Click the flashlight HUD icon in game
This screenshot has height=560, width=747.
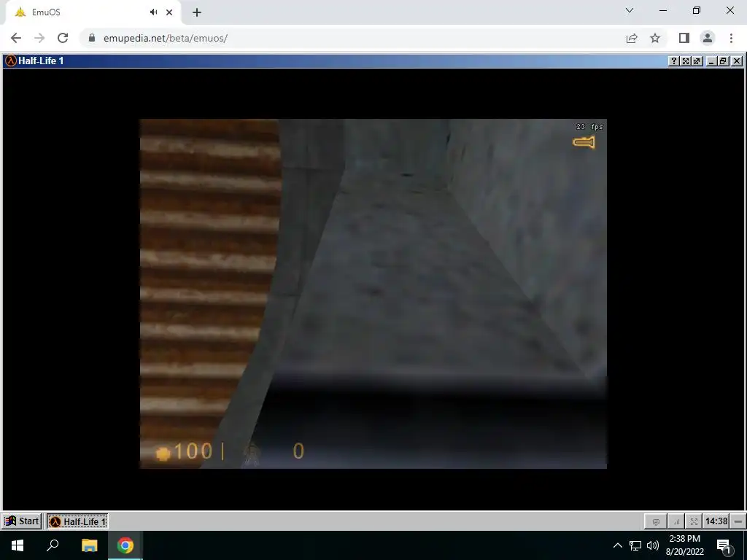pos(584,142)
